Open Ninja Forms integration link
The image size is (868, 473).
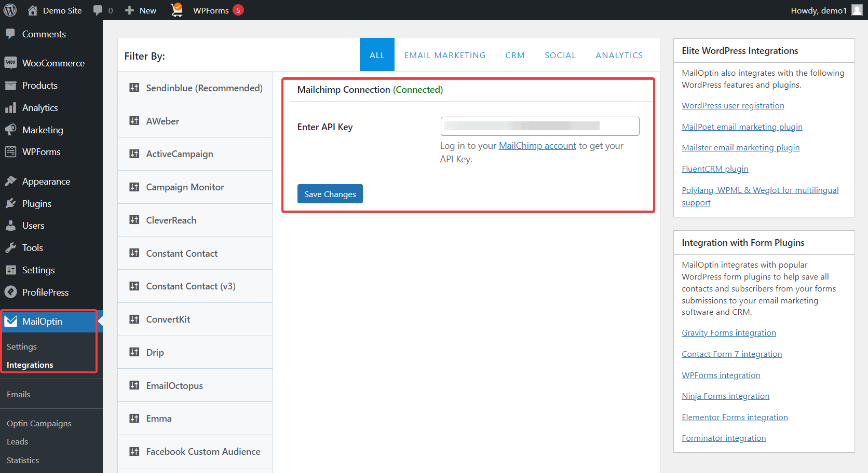coord(726,396)
